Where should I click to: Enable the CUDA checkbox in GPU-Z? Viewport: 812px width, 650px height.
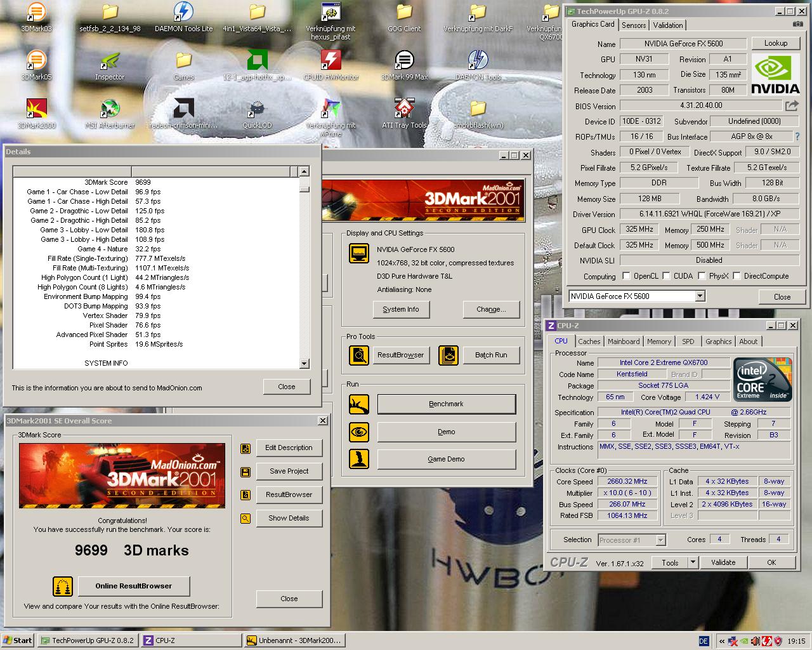coord(666,275)
